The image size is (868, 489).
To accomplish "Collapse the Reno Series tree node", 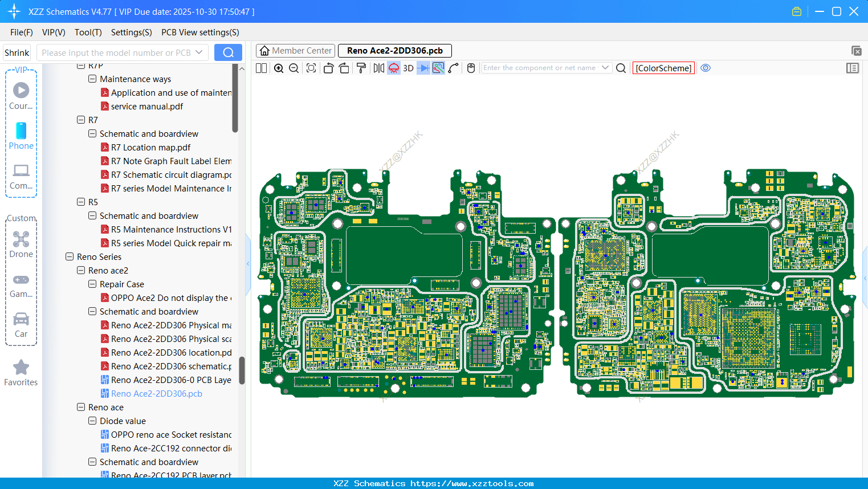I will pos(70,257).
